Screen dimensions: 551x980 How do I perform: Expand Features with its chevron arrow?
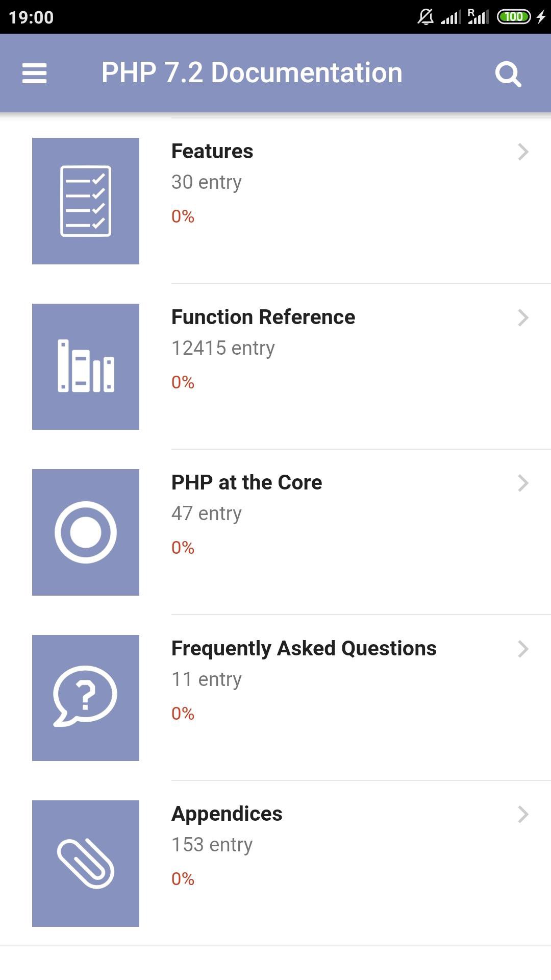pos(523,152)
